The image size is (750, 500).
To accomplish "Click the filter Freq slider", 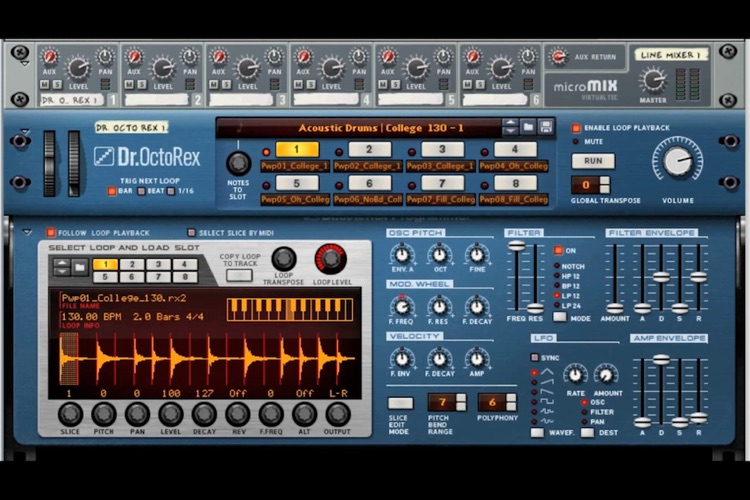I will (516, 246).
